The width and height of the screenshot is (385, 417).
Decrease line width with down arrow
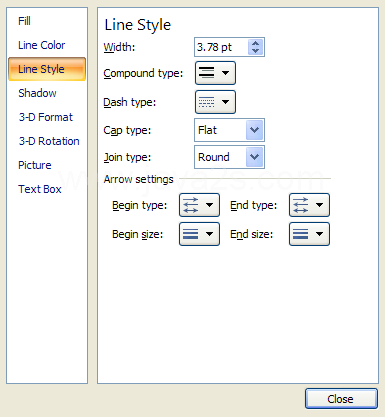[256, 51]
